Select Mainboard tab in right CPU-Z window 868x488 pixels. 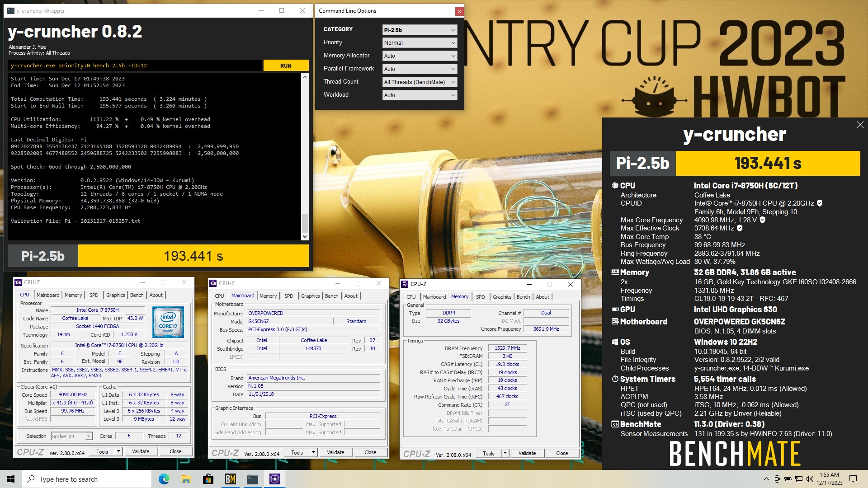[x=434, y=297]
